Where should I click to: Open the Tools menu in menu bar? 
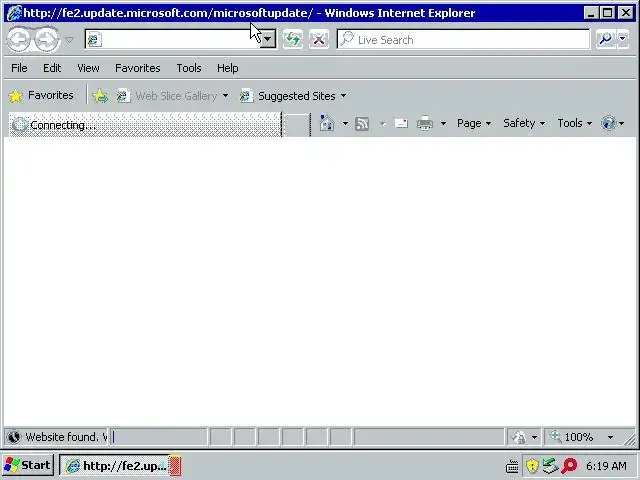(x=189, y=68)
